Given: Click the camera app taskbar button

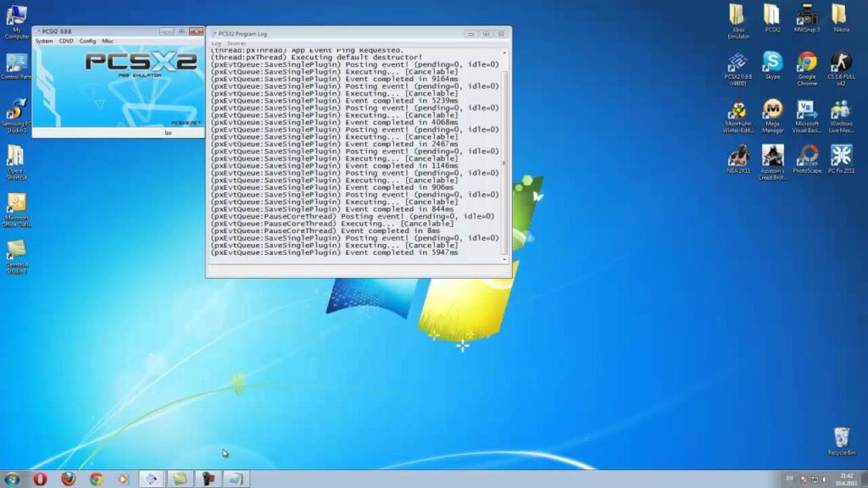Looking at the screenshot, I should (208, 479).
